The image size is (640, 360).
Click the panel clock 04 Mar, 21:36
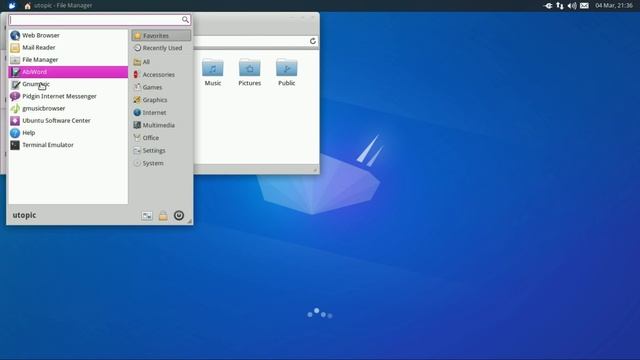click(x=614, y=6)
